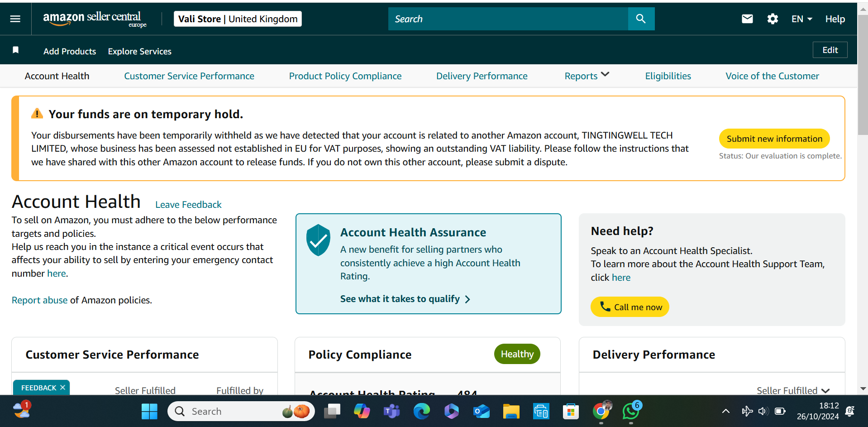This screenshot has width=868, height=427.
Task: Click the Call me now button
Action: [630, 307]
